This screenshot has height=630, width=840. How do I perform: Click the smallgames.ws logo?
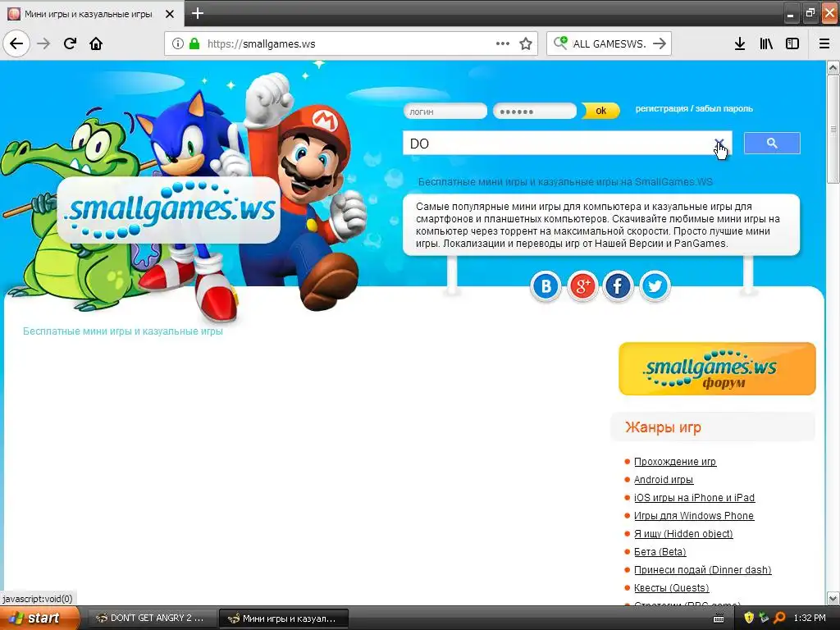168,210
